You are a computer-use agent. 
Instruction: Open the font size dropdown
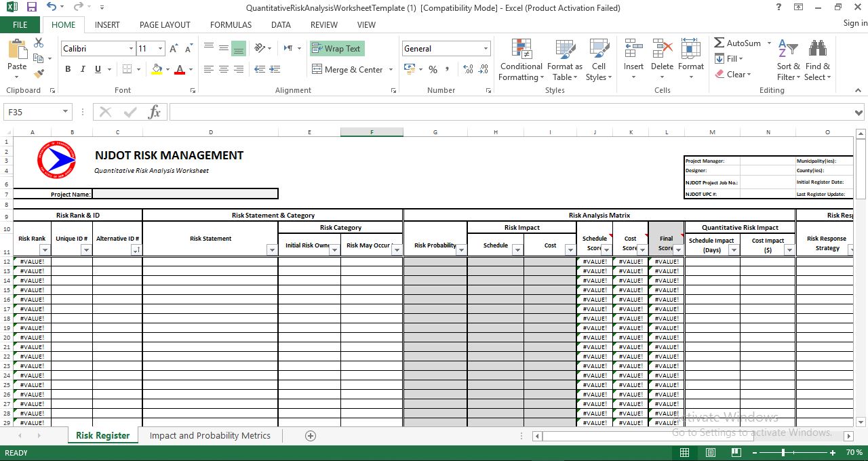coord(159,49)
